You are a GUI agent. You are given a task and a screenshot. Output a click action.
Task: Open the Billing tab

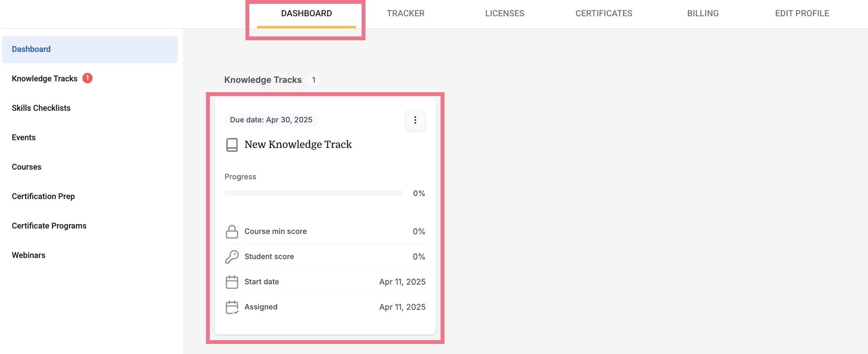click(703, 14)
